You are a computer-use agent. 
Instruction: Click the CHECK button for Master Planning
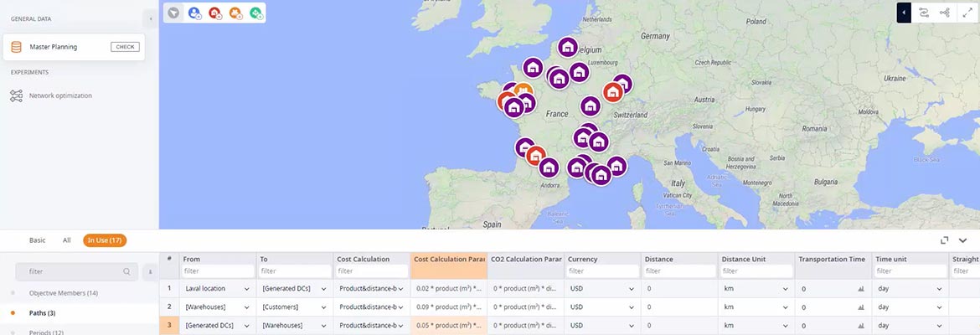tap(125, 47)
